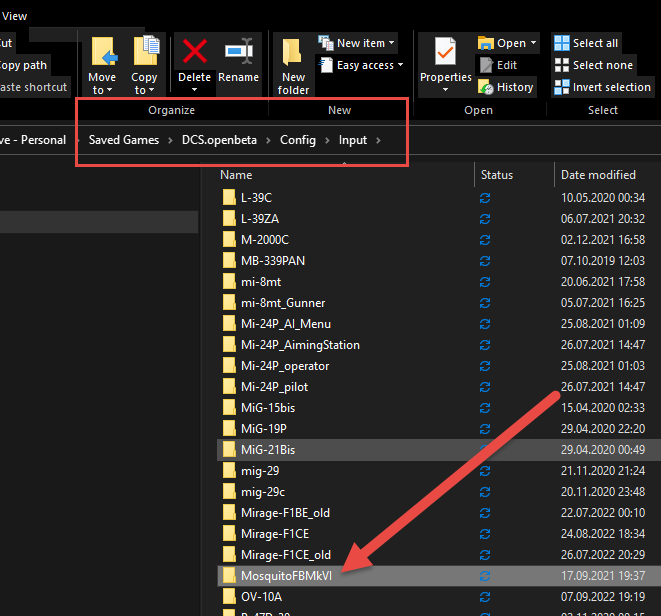Select the M-2000C folder
The image size is (661, 616).
(x=265, y=240)
